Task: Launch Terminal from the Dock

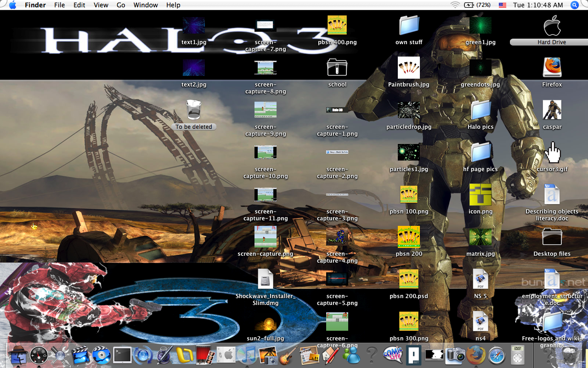Action: pos(123,355)
